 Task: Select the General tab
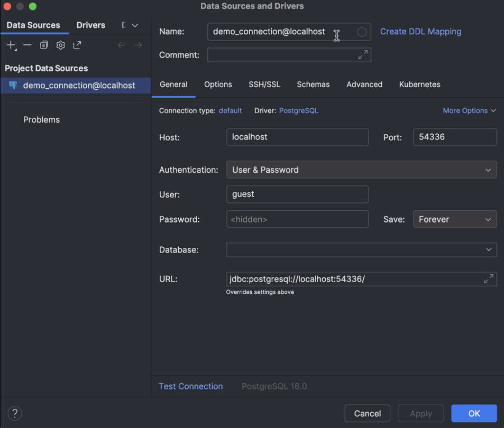point(173,85)
